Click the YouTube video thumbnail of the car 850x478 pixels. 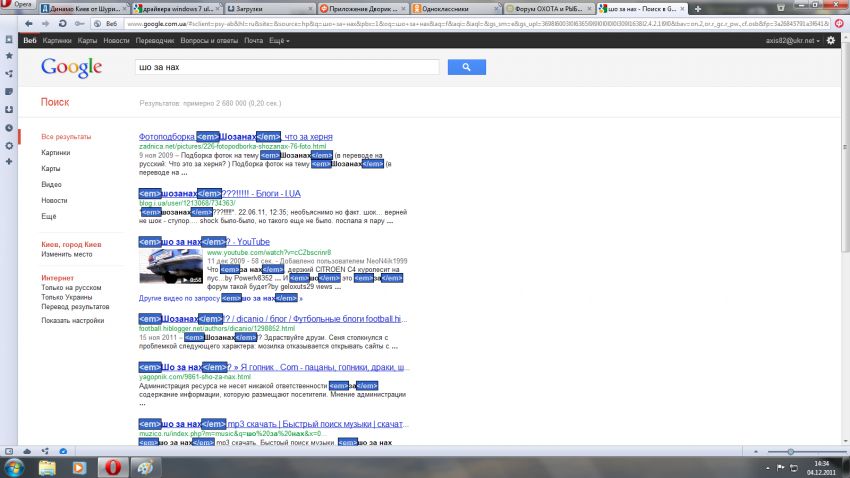click(171, 266)
